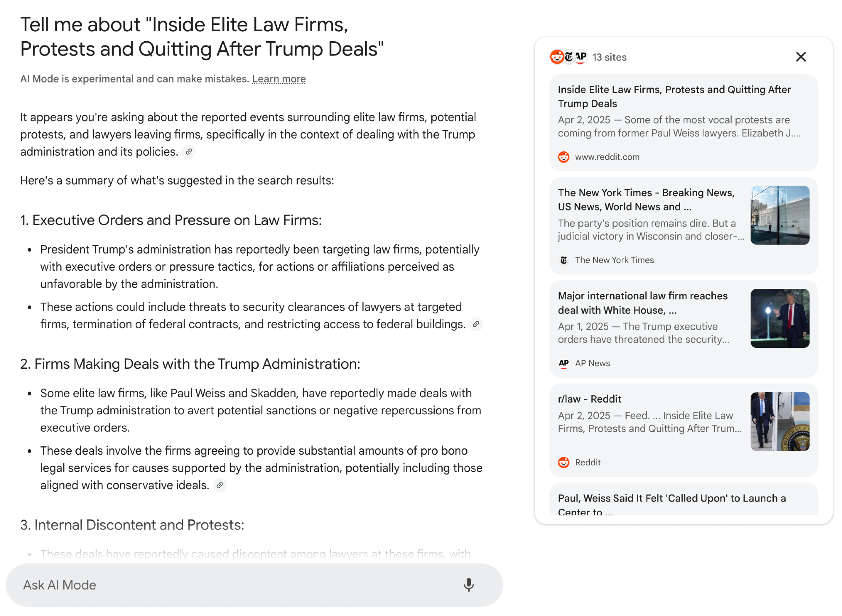Open the r/law - Reddit result
The width and height of the screenshot is (842, 616).
coord(589,399)
